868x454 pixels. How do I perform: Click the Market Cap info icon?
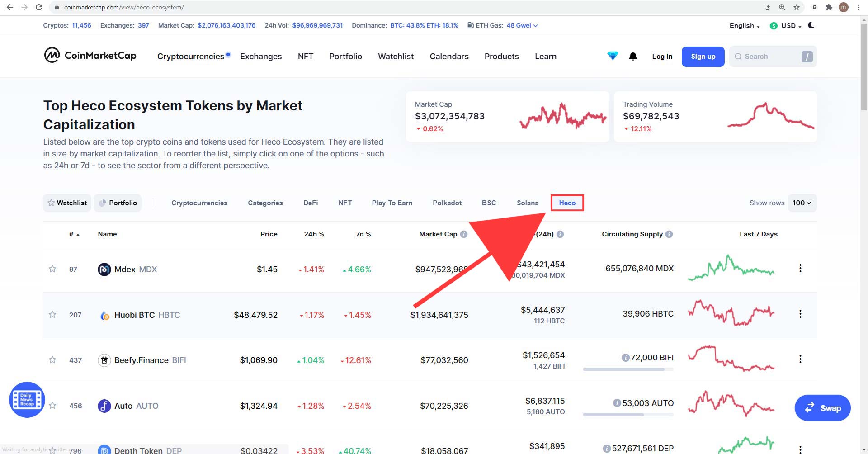click(x=464, y=234)
